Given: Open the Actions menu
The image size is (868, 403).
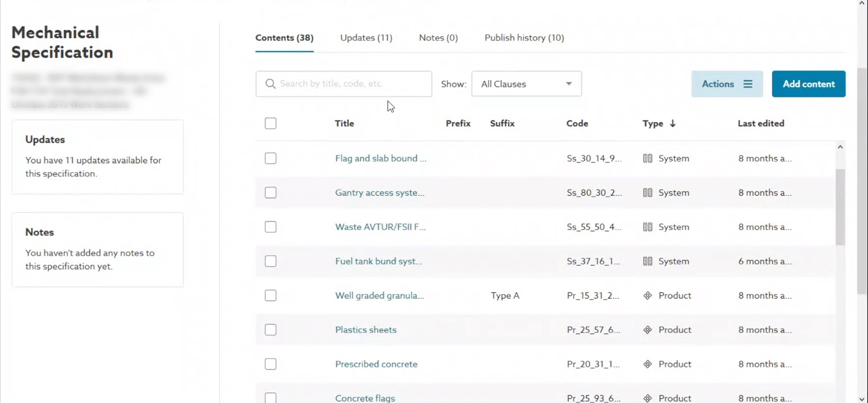Looking at the screenshot, I should pos(727,84).
